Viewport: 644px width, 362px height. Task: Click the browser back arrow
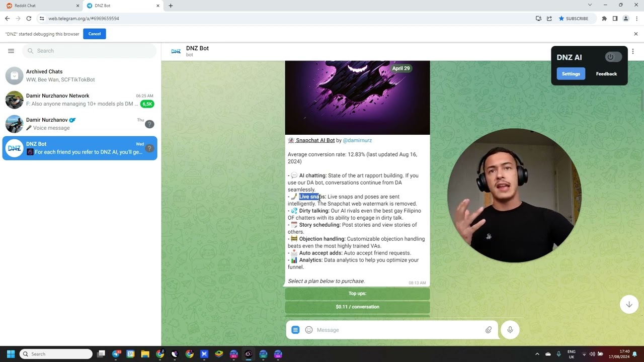click(7, 19)
